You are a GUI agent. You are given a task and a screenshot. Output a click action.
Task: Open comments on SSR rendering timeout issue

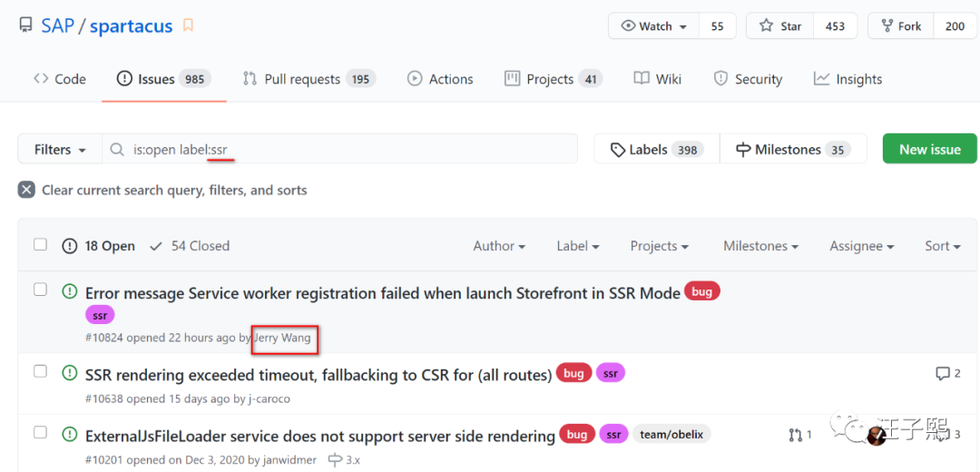(947, 374)
